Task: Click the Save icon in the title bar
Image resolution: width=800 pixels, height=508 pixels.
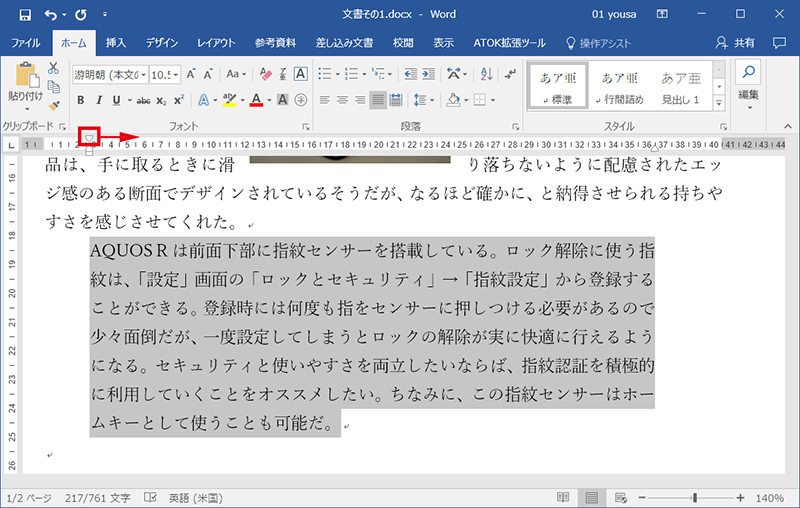Action: (25, 15)
